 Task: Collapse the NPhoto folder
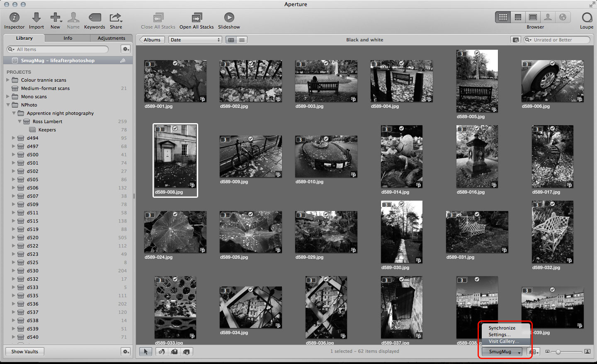(8, 105)
